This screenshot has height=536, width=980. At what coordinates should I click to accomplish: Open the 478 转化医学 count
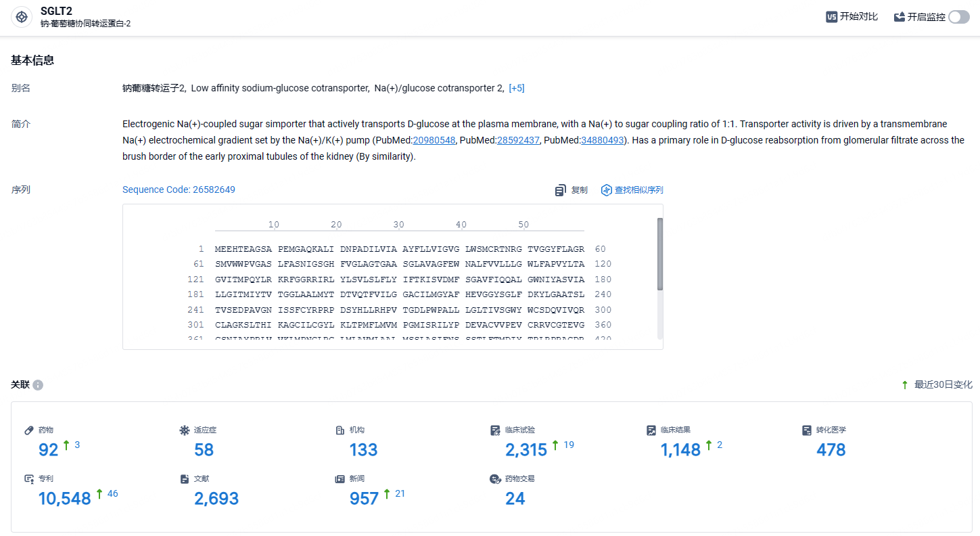click(x=831, y=450)
